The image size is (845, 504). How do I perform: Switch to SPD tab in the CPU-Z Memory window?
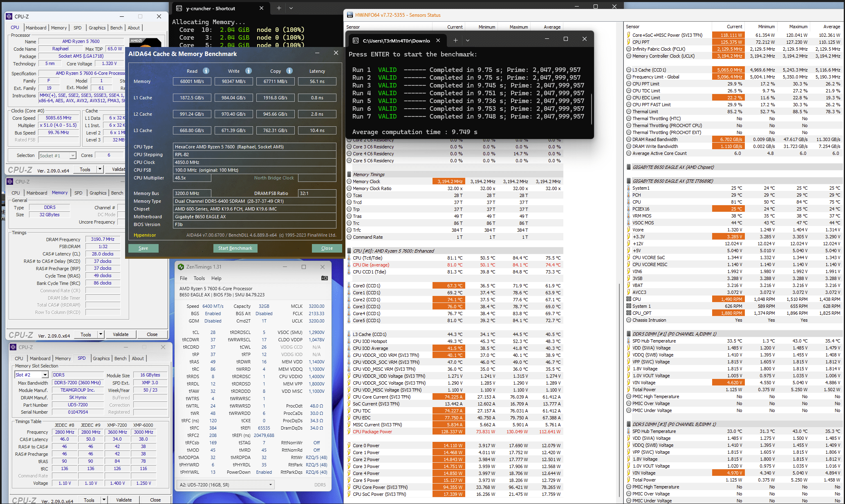click(78, 193)
